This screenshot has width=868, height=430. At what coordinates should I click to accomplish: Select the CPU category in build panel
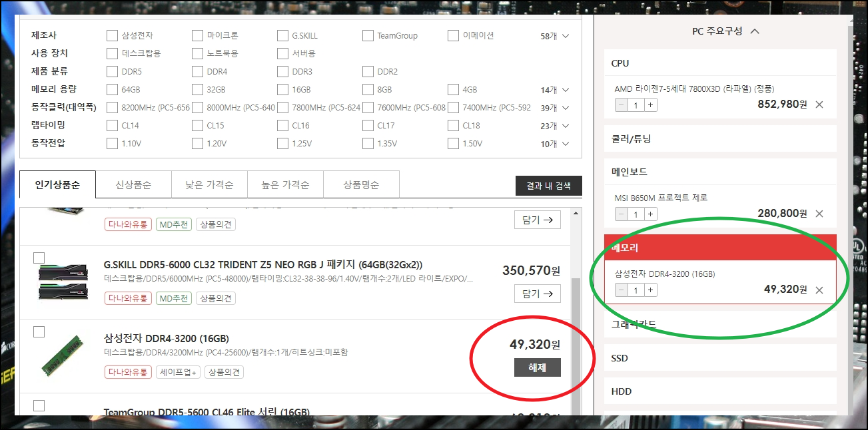[720, 63]
